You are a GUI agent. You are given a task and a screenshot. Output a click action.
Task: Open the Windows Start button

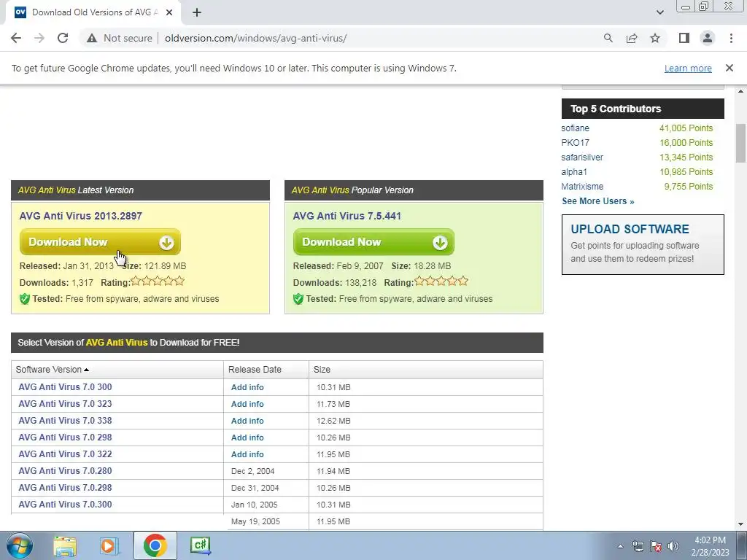[x=20, y=545]
